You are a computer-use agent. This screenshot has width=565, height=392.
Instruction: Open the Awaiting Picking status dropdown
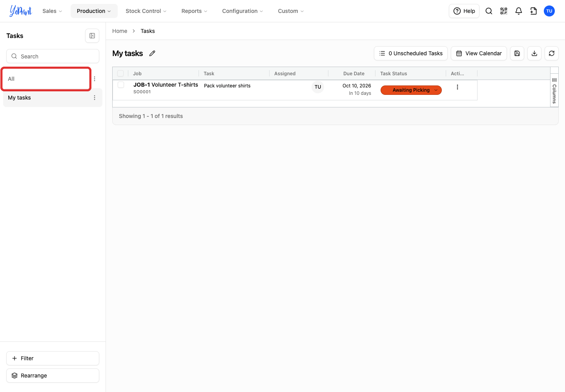point(411,90)
